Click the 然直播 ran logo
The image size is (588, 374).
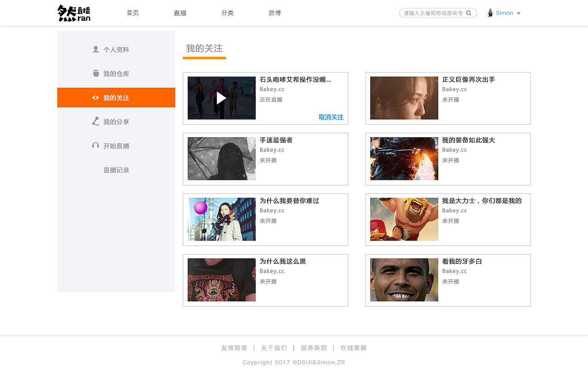(x=74, y=13)
